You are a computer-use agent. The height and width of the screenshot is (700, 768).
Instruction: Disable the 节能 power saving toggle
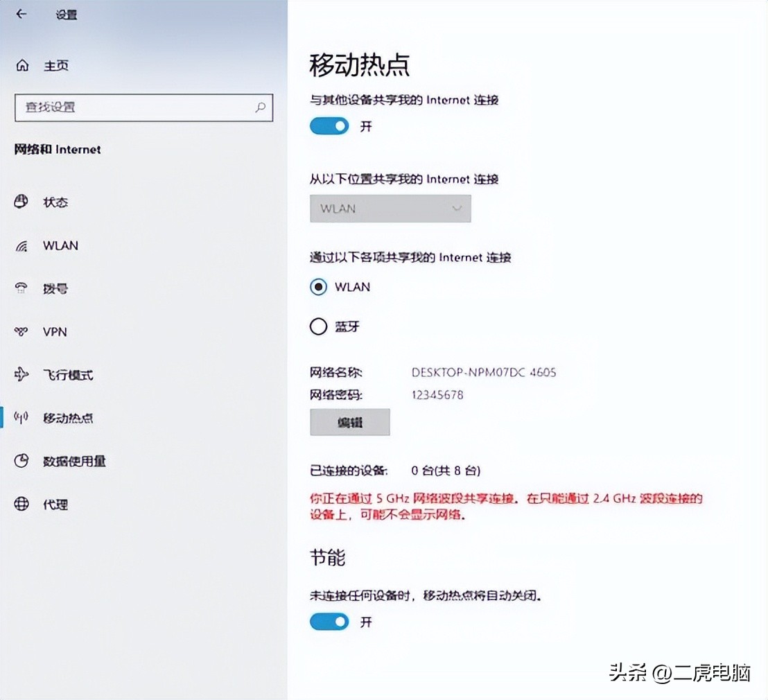tap(329, 622)
